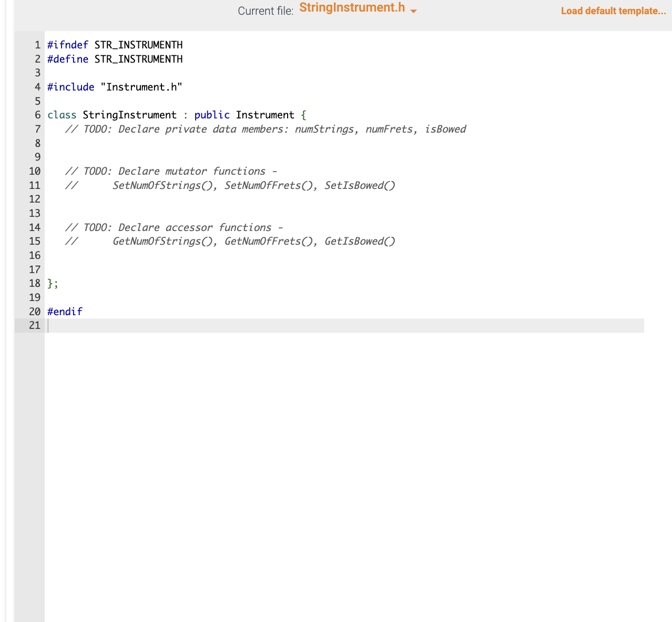Place cursor on empty line 8
Viewport: 672px width, 622px height.
point(344,143)
